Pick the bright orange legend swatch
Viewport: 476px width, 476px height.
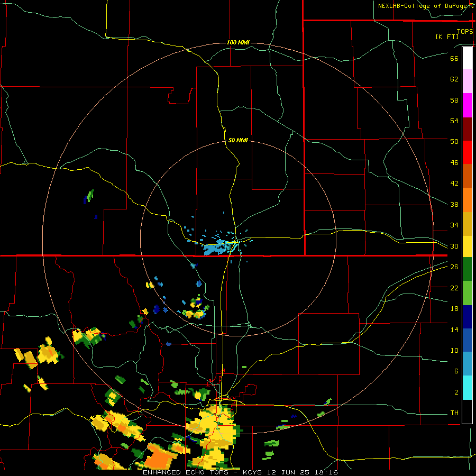click(467, 200)
